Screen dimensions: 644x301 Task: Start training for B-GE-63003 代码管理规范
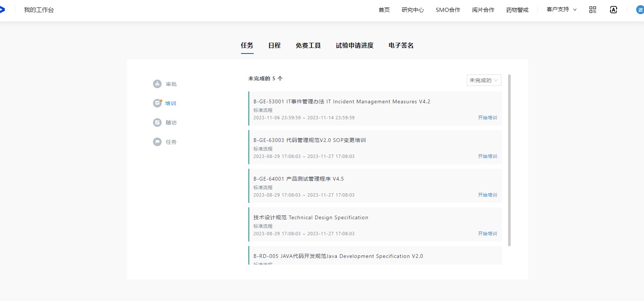coord(488,156)
